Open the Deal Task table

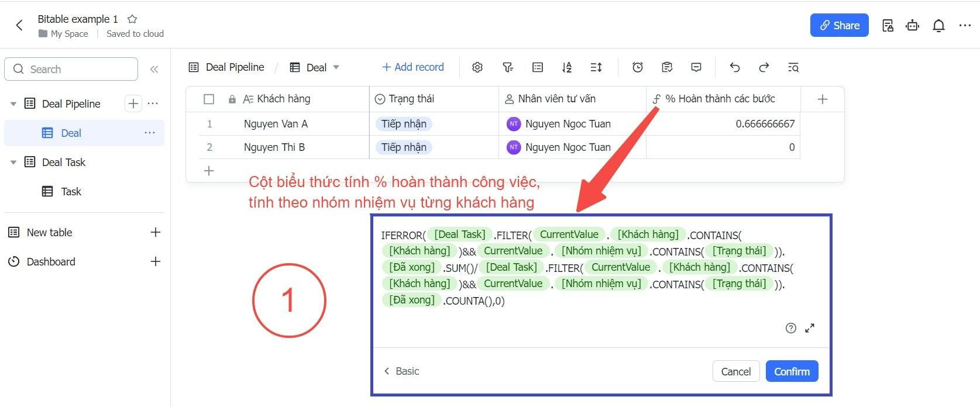[63, 162]
